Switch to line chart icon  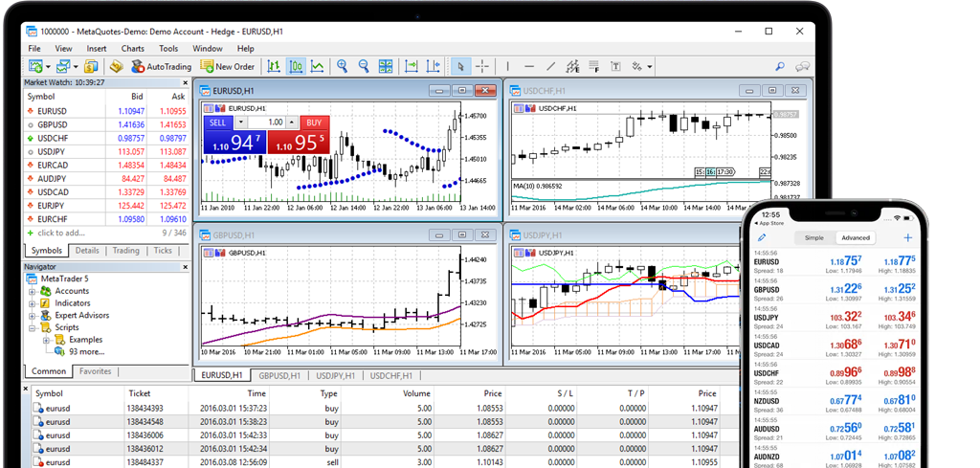(317, 66)
